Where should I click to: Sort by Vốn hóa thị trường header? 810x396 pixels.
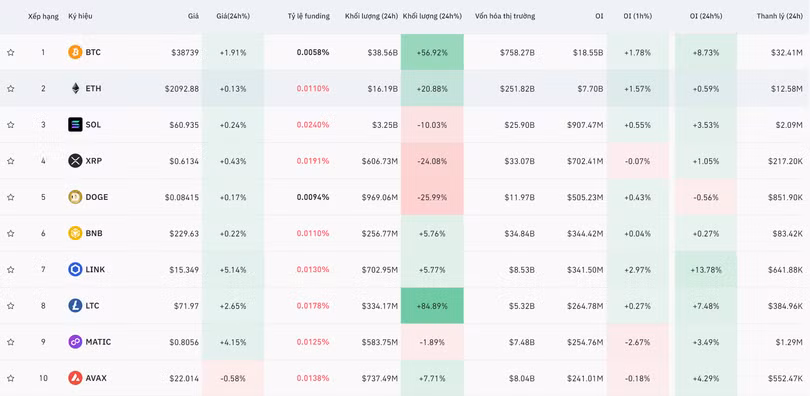(x=505, y=16)
